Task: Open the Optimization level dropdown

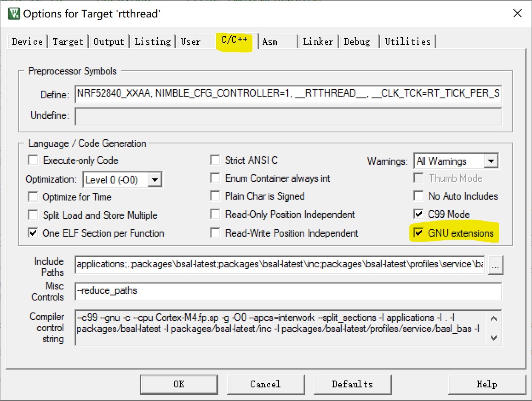Action: point(154,180)
